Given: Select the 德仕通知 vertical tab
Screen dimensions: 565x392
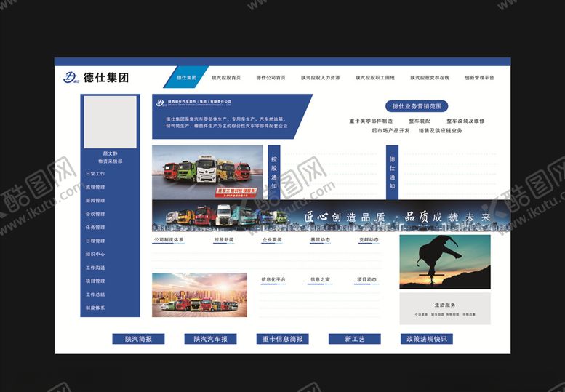Looking at the screenshot, I should point(392,172).
